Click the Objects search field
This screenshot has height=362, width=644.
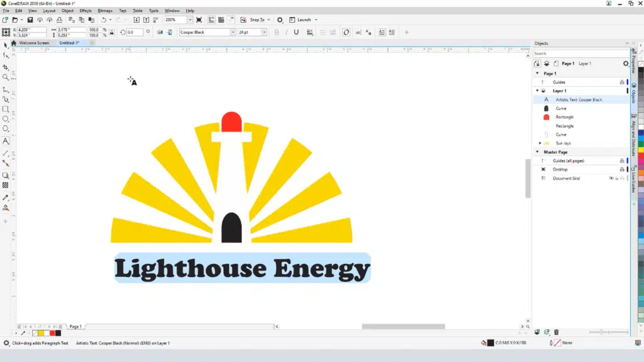[580, 54]
